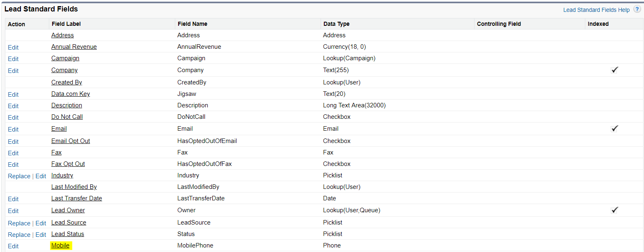644x252 pixels.
Task: Click the Indexed checkmark for Lead Owner
Action: 614,210
